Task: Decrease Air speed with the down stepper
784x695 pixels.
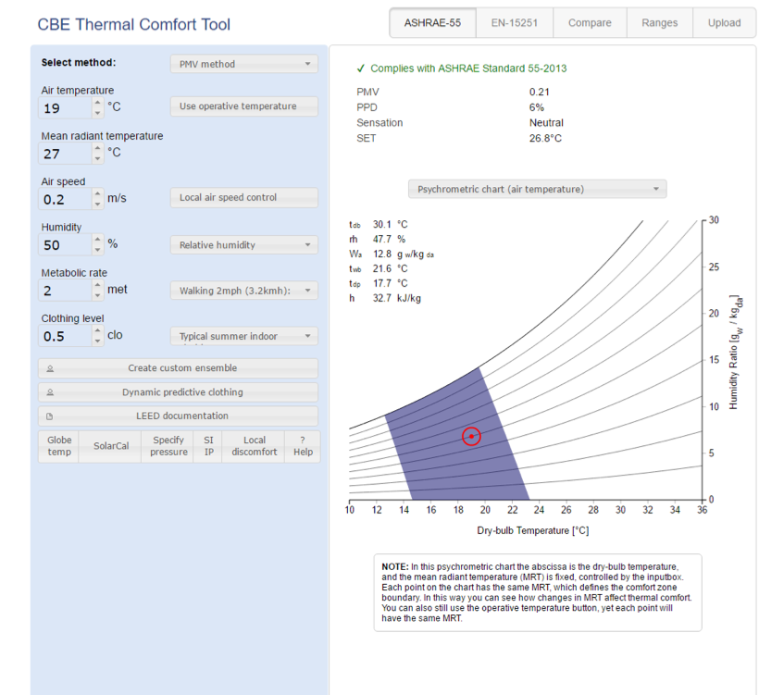Action: coord(97,204)
